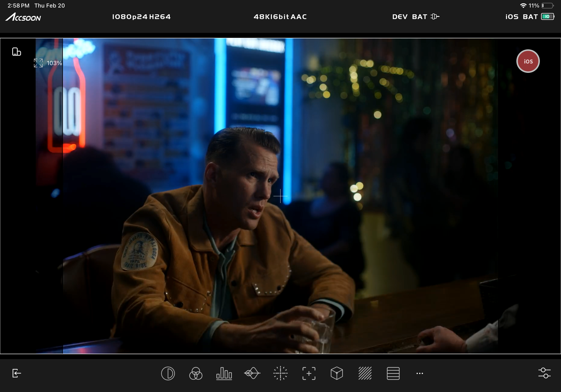Open the waveform scope tool

tap(252, 373)
